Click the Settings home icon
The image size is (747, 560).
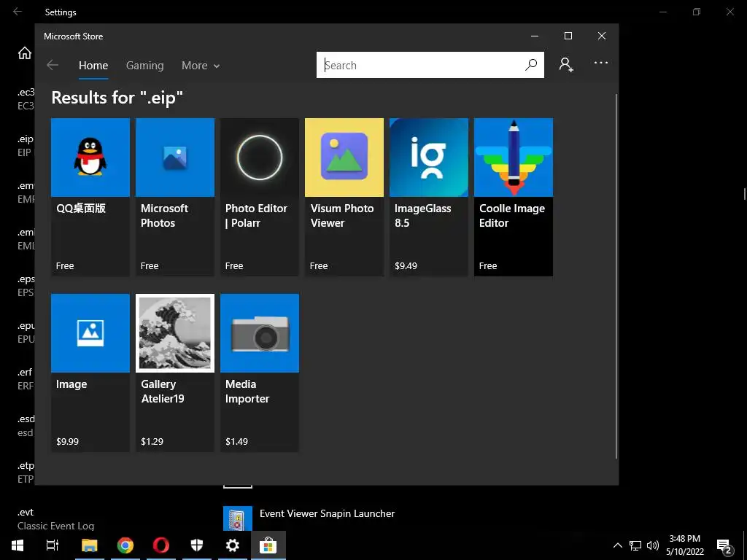pyautogui.click(x=25, y=52)
